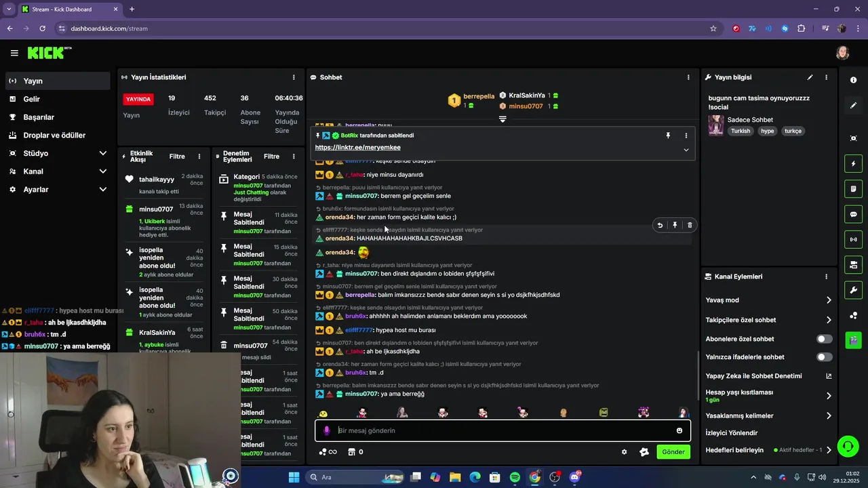Click the badge icon beside Gönder button
This screenshot has width=868, height=488.
pos(644,452)
